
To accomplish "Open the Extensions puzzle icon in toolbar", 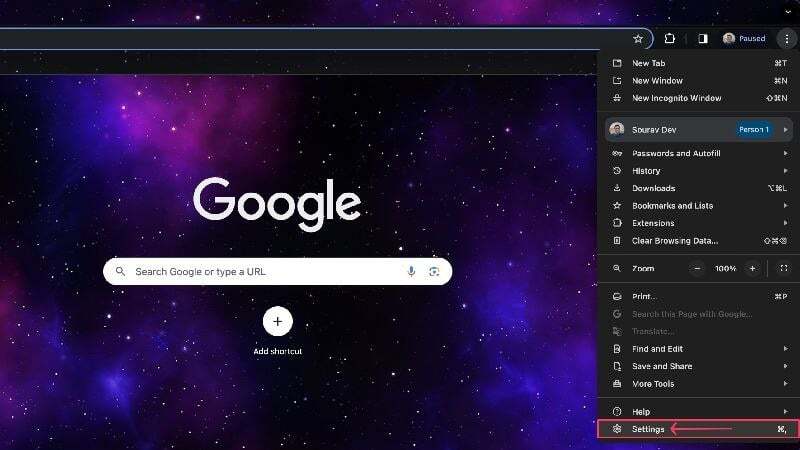I will [669, 38].
